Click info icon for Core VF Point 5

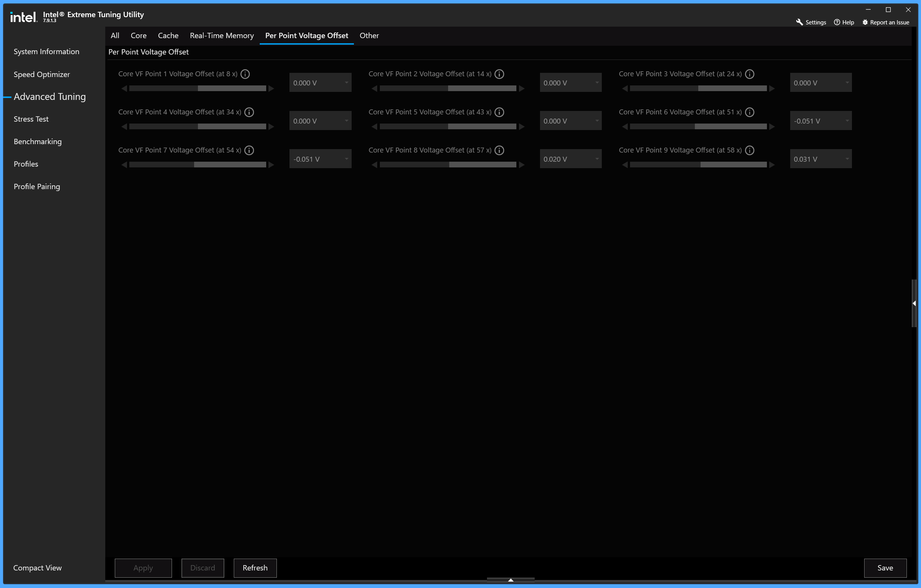coord(499,112)
